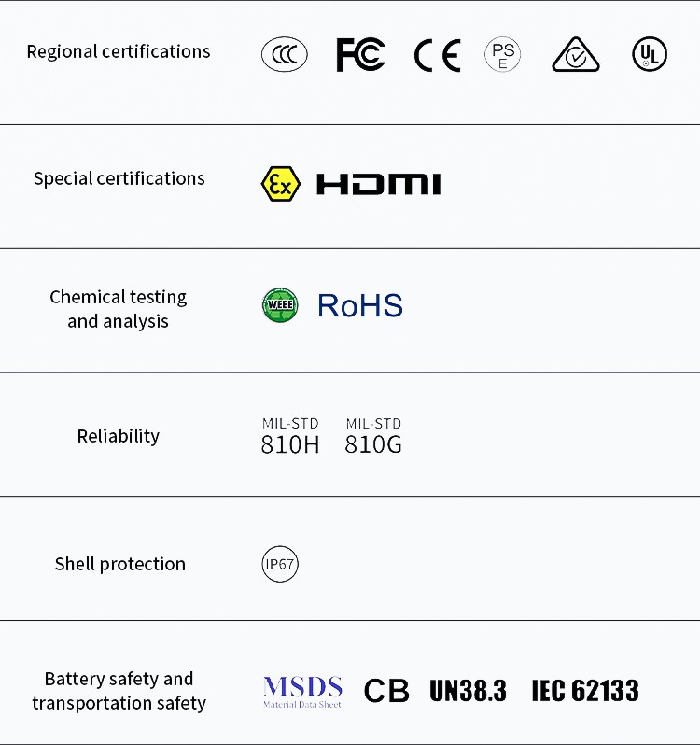The height and width of the screenshot is (745, 700).
Task: Click the RoHS logo
Action: click(359, 305)
